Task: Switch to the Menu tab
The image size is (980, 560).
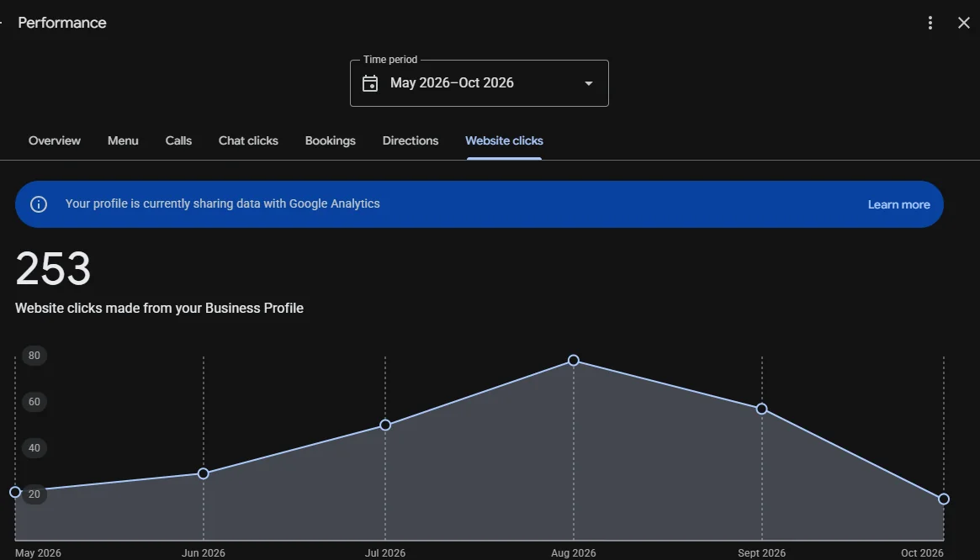Action: (x=123, y=140)
